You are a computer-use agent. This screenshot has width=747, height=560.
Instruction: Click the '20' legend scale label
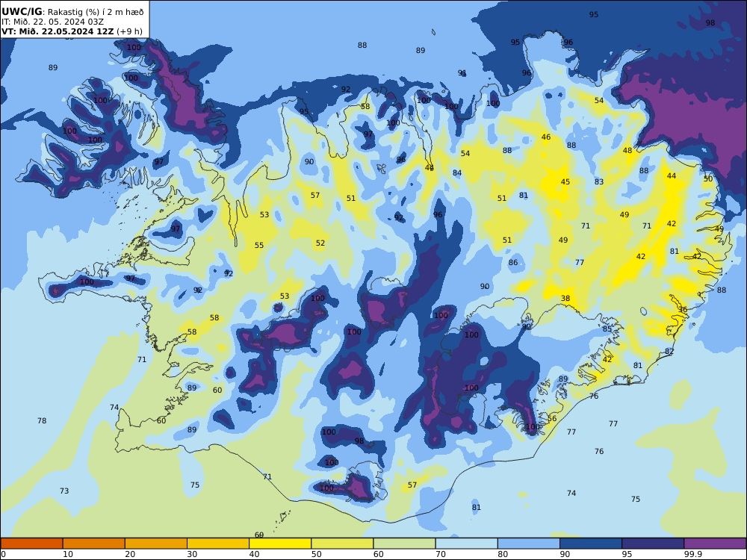pos(130,554)
